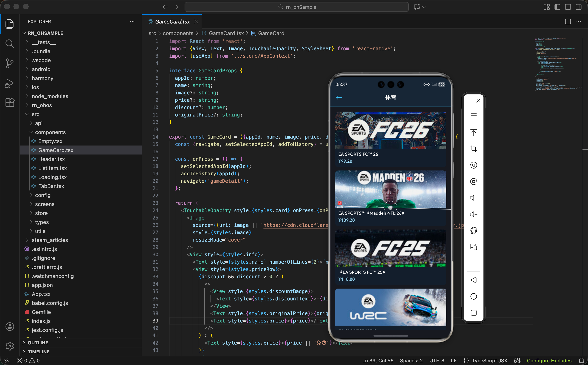588x365 pixels.
Task: Expand the OUTLINE section
Action: (38, 343)
